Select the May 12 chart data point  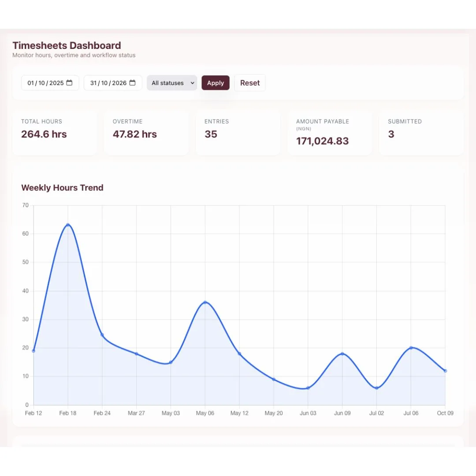[239, 354]
